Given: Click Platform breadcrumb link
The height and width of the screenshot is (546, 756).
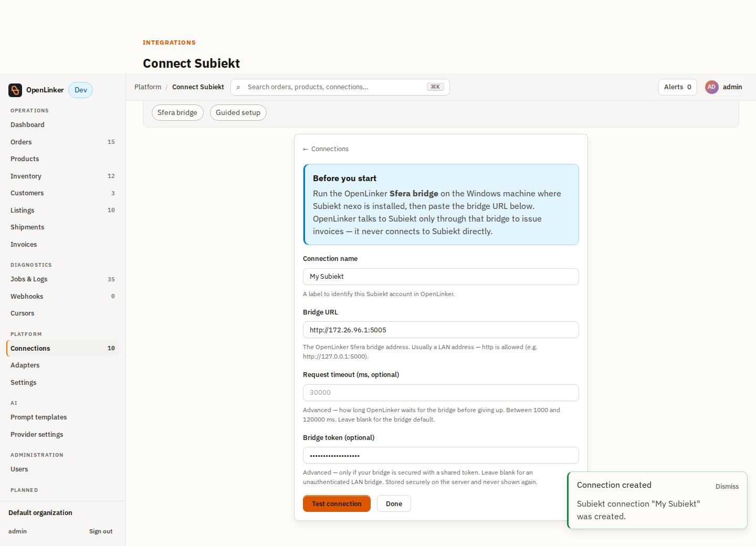Looking at the screenshot, I should click(148, 87).
